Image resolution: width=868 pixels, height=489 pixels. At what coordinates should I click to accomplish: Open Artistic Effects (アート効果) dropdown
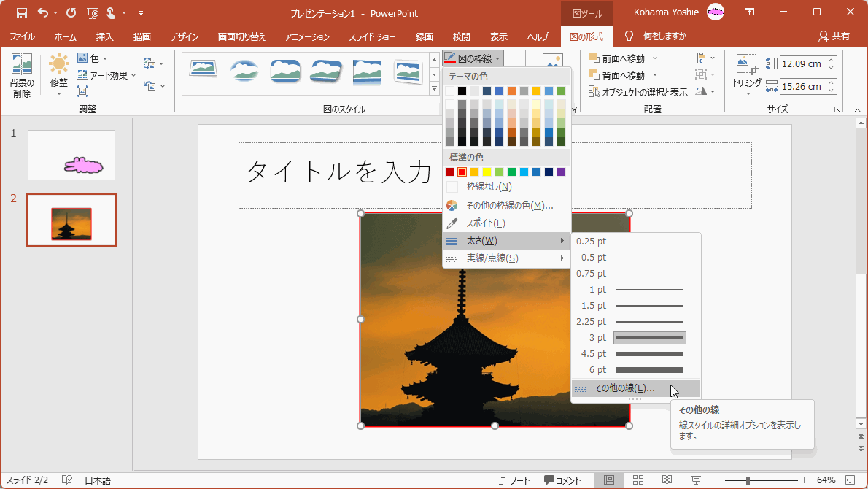(x=106, y=75)
